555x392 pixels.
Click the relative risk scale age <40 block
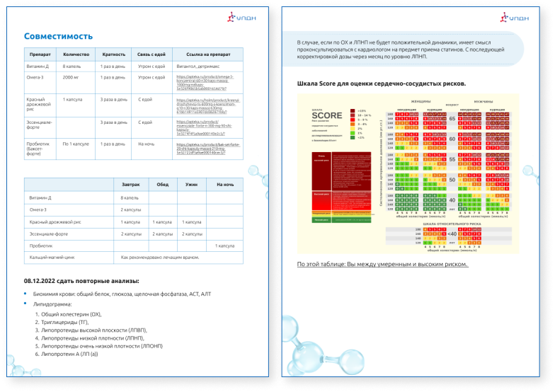click(451, 234)
